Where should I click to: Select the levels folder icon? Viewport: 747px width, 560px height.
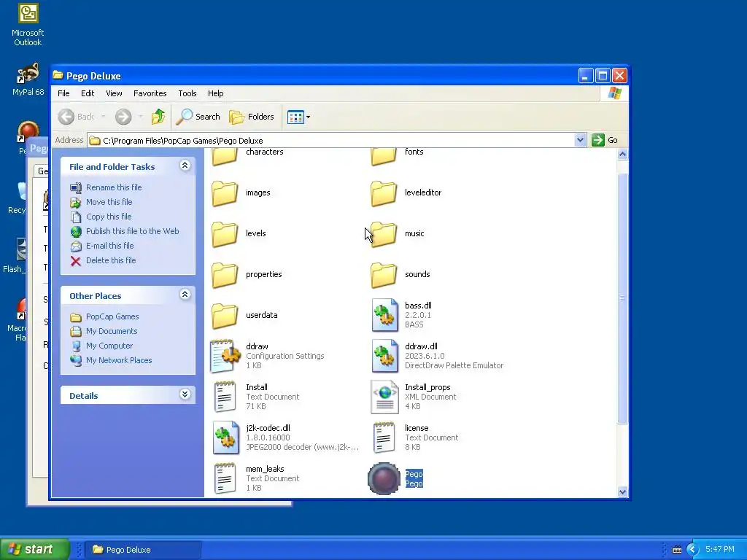pos(225,234)
